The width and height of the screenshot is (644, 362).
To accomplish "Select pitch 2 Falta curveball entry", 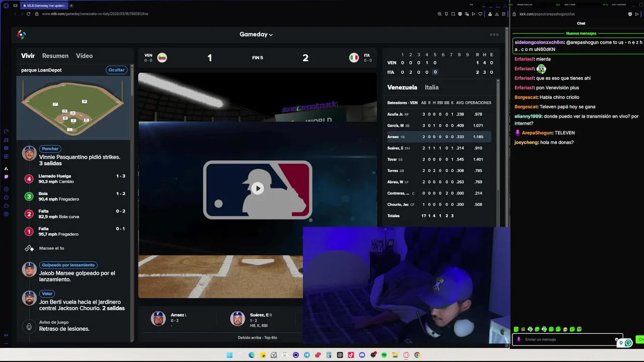I will coord(74,214).
